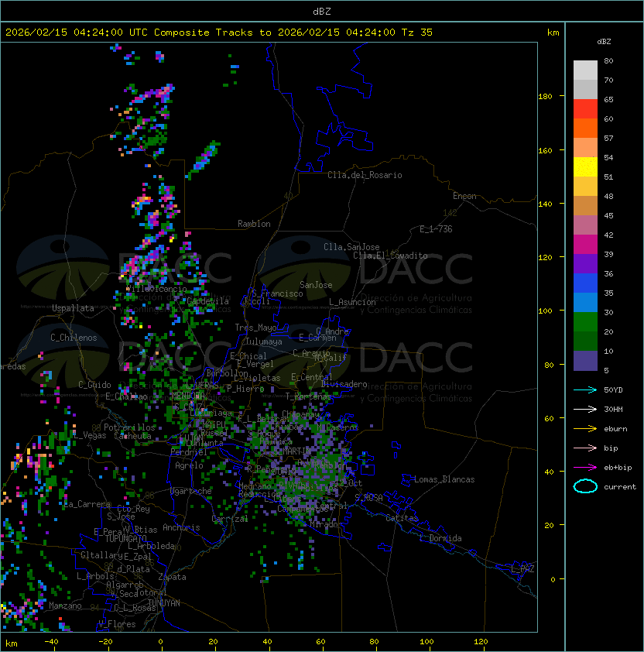
Task: Click the 'km' label at bottom left
Action: pyautogui.click(x=12, y=643)
